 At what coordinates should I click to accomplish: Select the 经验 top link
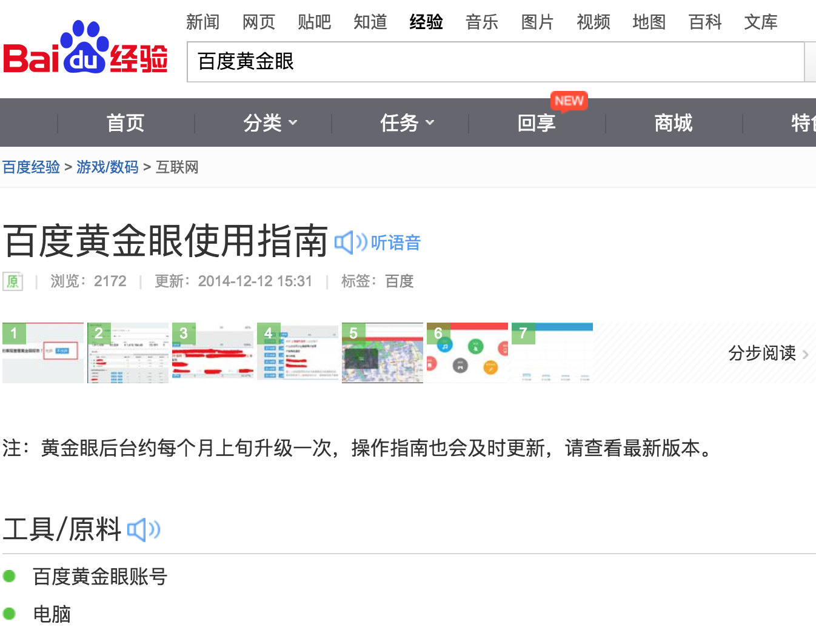point(426,22)
